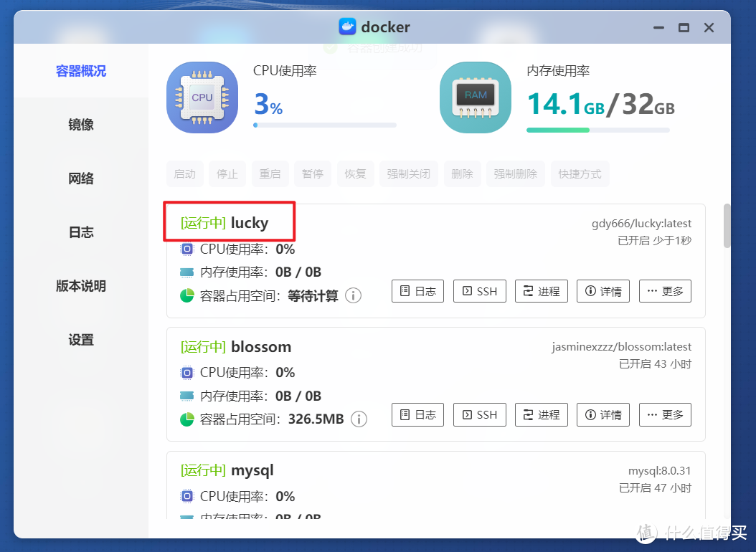Open the 版本说明 sidebar entry
Image resolution: width=756 pixels, height=552 pixels.
tap(80, 285)
